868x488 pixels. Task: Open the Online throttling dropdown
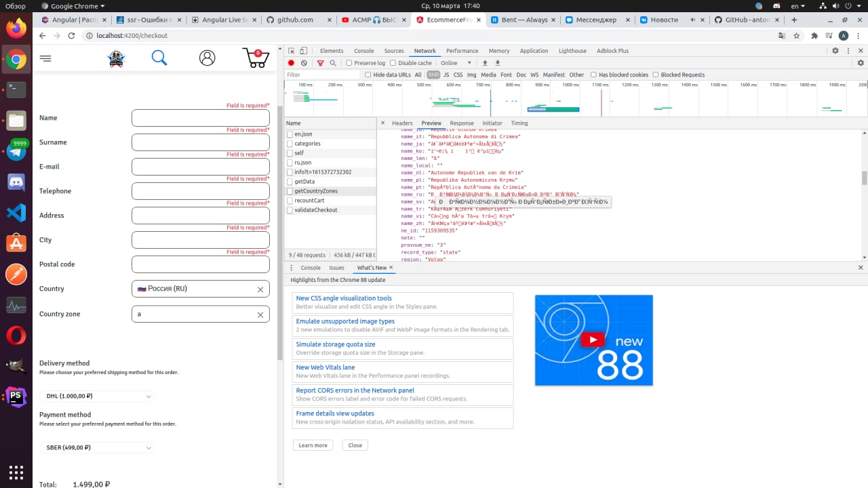tap(456, 63)
